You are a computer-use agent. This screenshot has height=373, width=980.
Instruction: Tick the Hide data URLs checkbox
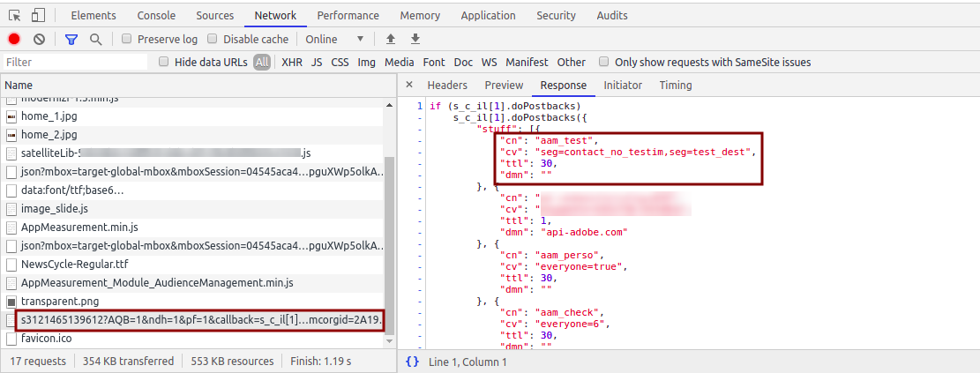tap(164, 62)
